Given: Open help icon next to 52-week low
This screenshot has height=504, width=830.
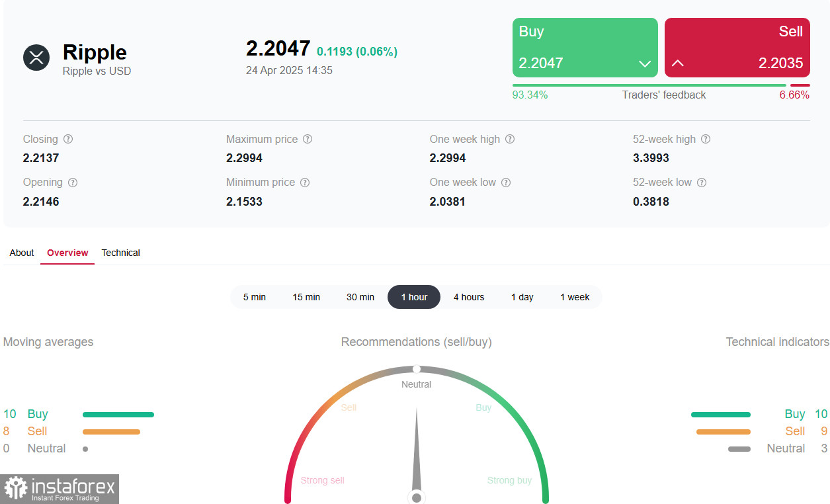Looking at the screenshot, I should pos(702,183).
